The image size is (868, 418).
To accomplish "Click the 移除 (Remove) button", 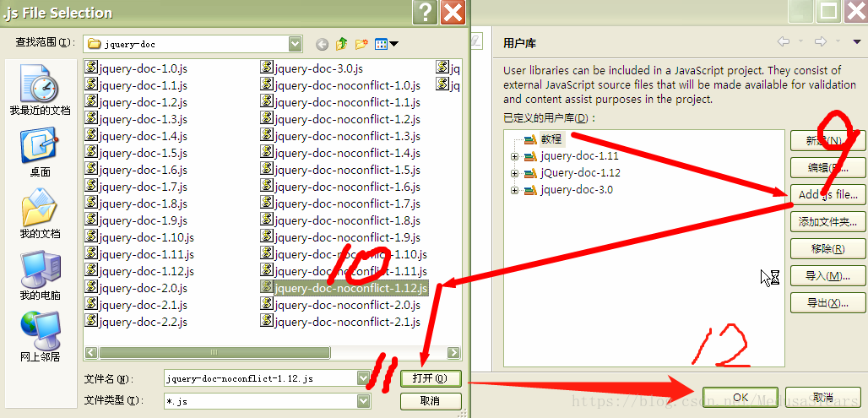I will point(827,249).
